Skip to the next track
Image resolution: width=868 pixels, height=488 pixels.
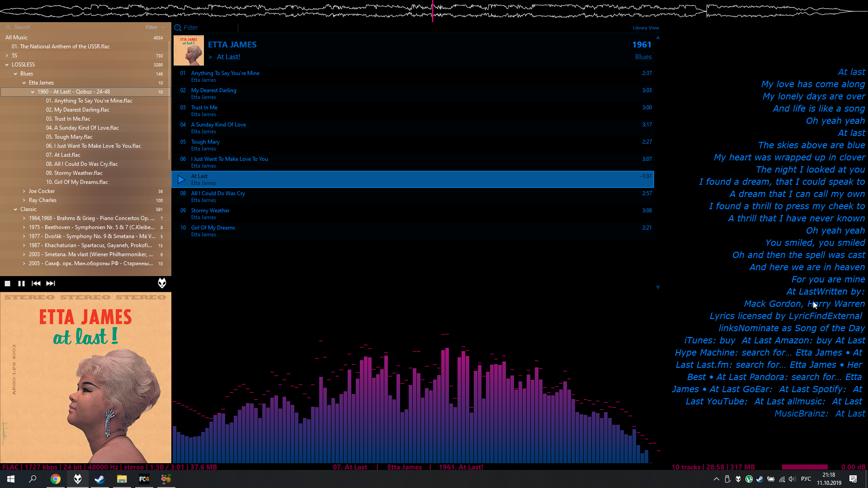coord(51,283)
